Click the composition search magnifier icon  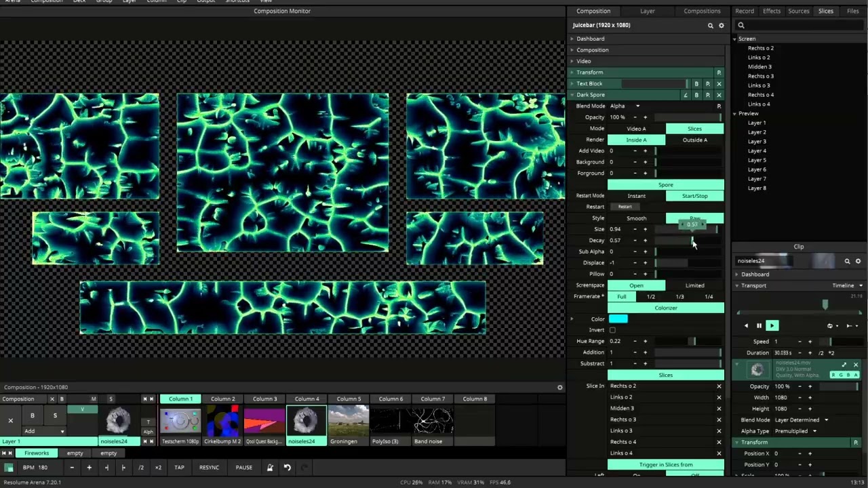(x=711, y=26)
